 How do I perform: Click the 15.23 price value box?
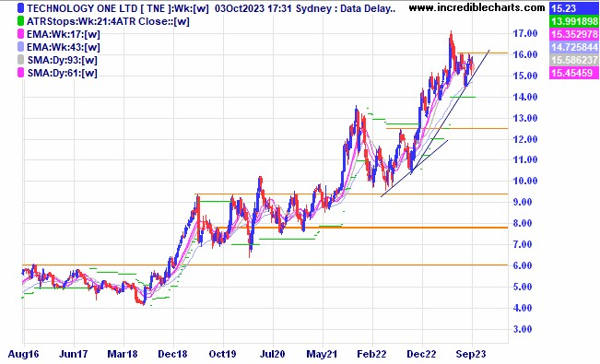tap(574, 8)
